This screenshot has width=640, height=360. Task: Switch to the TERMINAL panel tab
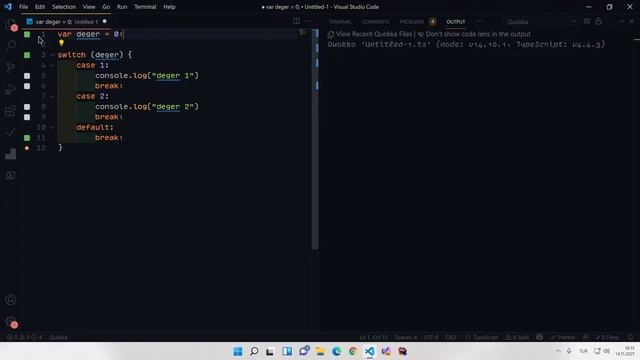pos(340,22)
